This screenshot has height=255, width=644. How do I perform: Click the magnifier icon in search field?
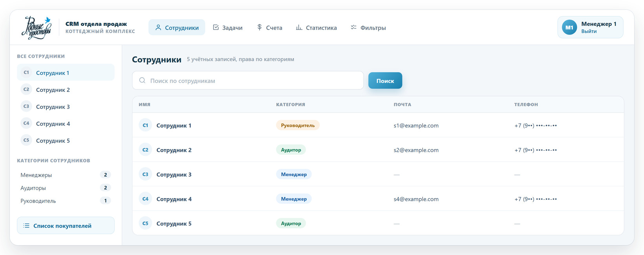[142, 80]
